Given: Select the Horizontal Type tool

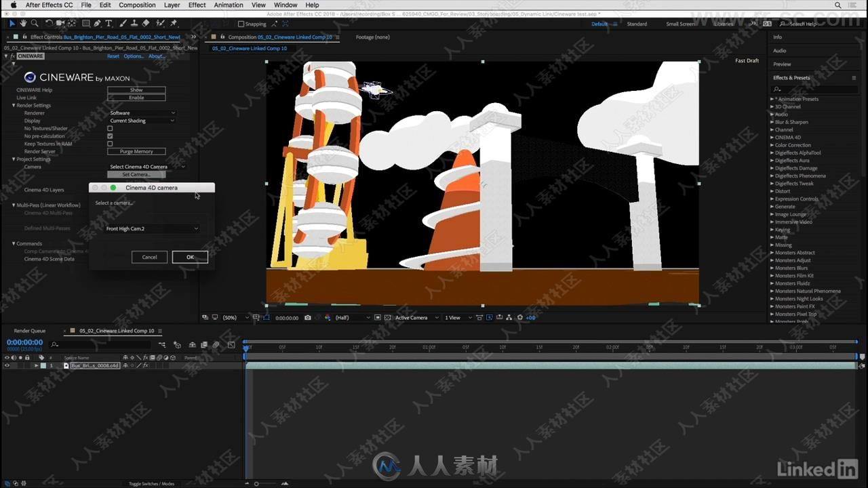Looking at the screenshot, I should click(x=108, y=23).
